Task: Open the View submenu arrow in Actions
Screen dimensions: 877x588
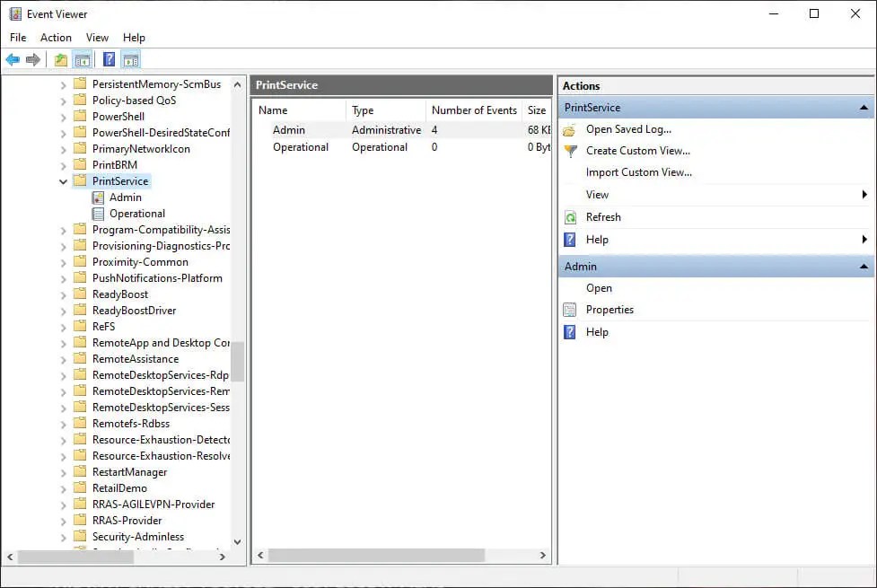Action: click(x=864, y=194)
